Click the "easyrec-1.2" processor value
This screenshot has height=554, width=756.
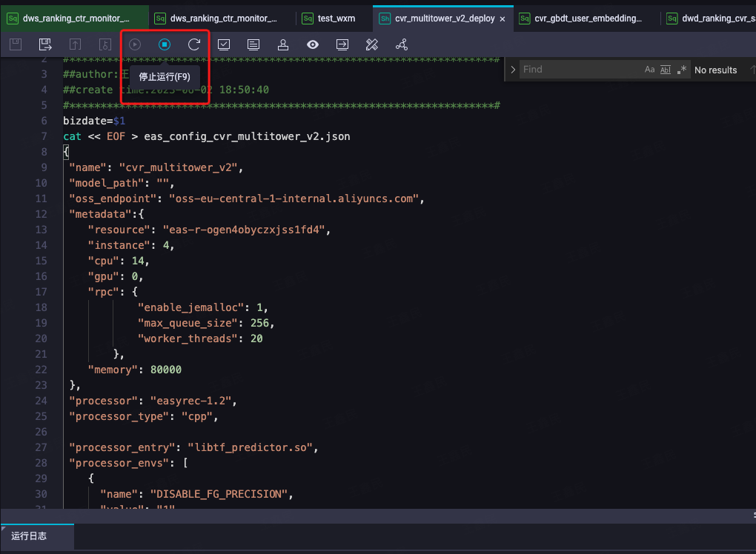(190, 401)
